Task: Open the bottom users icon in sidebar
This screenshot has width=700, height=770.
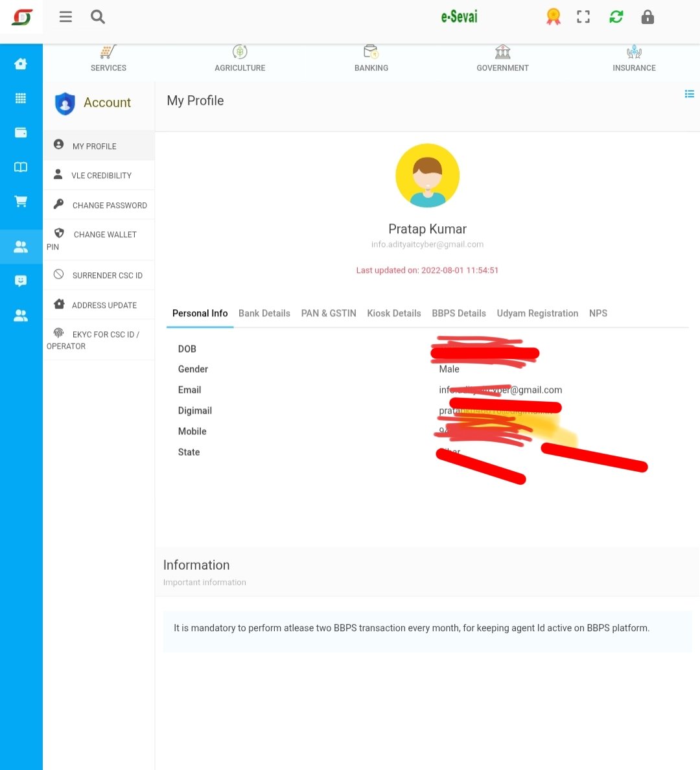Action: coord(21,315)
